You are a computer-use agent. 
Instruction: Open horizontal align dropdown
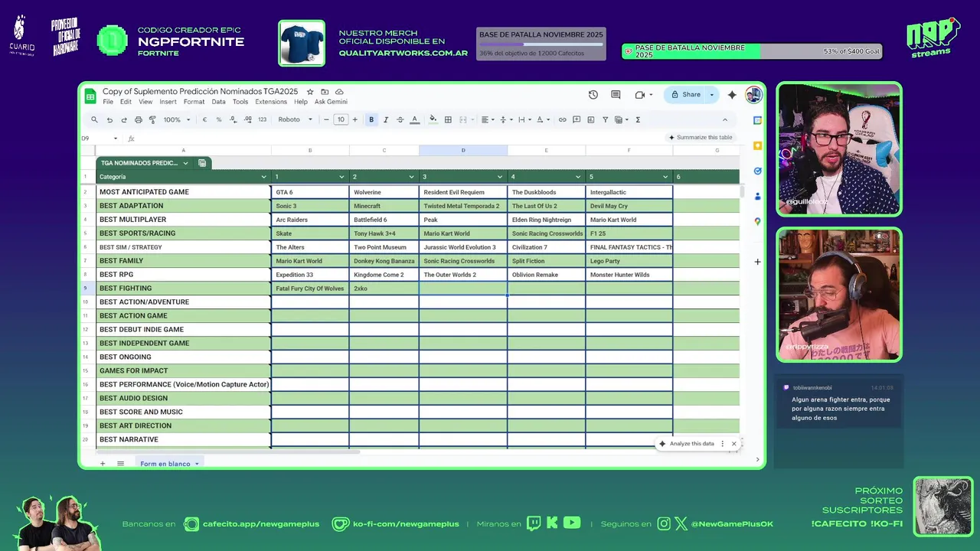pyautogui.click(x=488, y=119)
